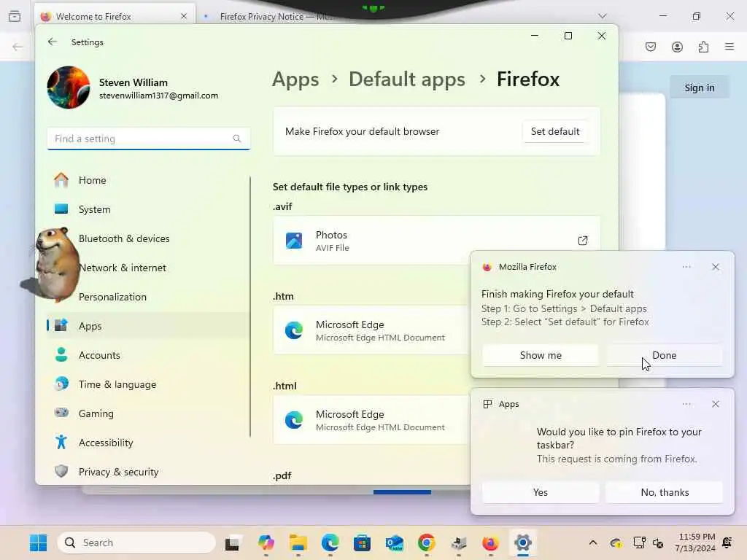Click taskbar Search box
This screenshot has height=560, width=747.
pyautogui.click(x=136, y=542)
